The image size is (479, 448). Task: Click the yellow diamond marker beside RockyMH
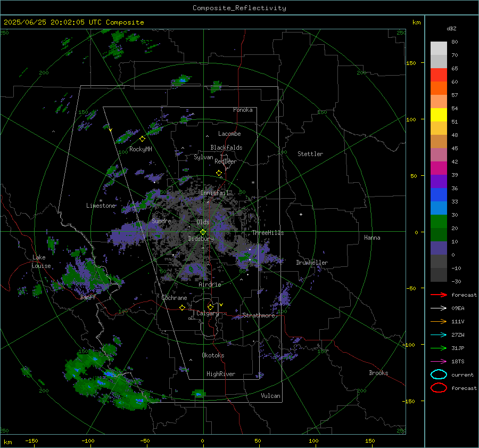click(x=142, y=139)
